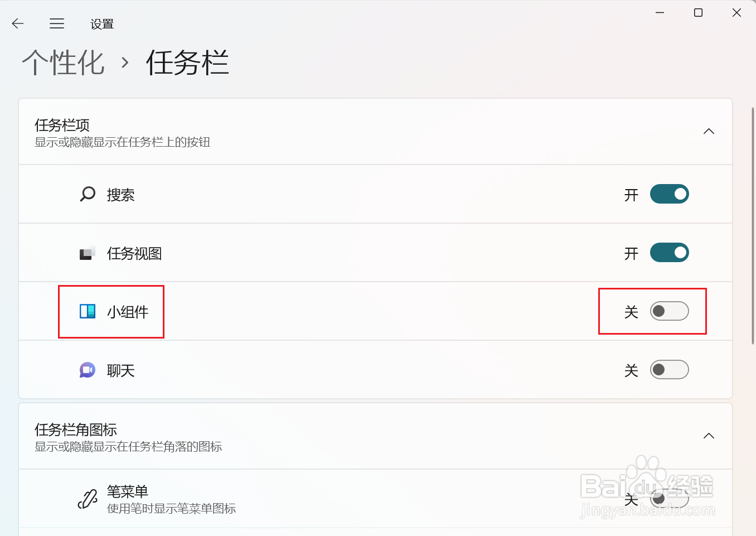
Task: Click the 任务栏 breadcrumb title
Action: (187, 62)
